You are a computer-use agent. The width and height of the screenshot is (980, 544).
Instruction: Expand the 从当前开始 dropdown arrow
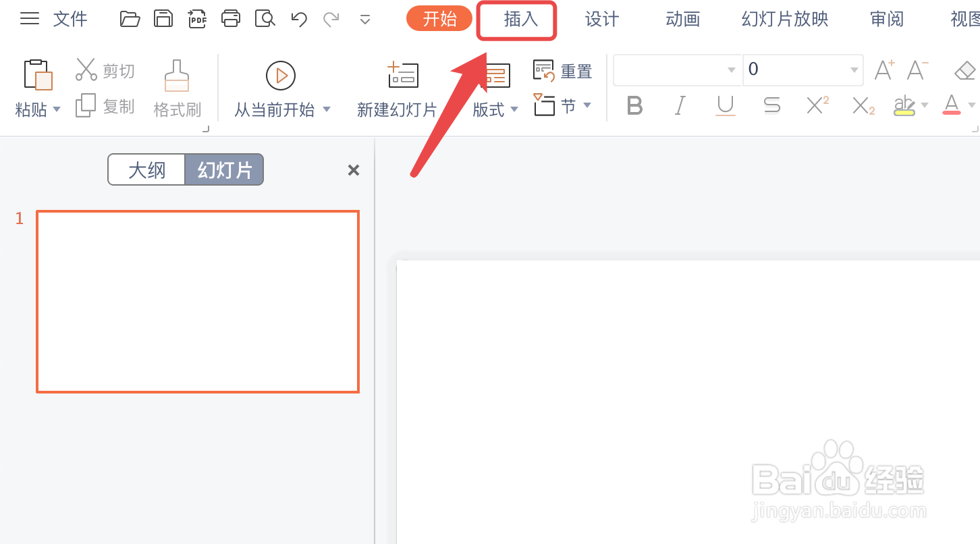coord(327,109)
